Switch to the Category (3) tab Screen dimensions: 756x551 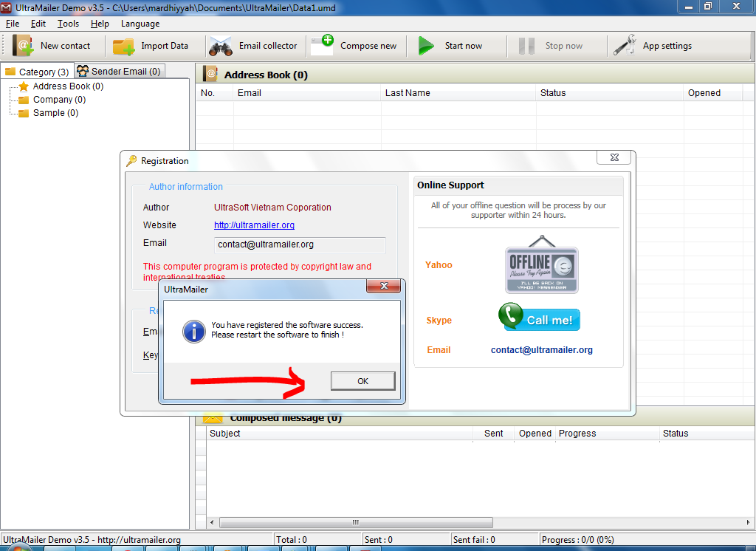coord(37,72)
